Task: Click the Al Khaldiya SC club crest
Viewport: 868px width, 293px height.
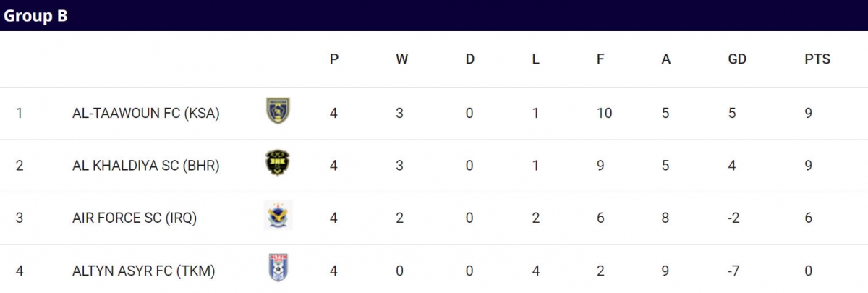Action: coord(278,164)
